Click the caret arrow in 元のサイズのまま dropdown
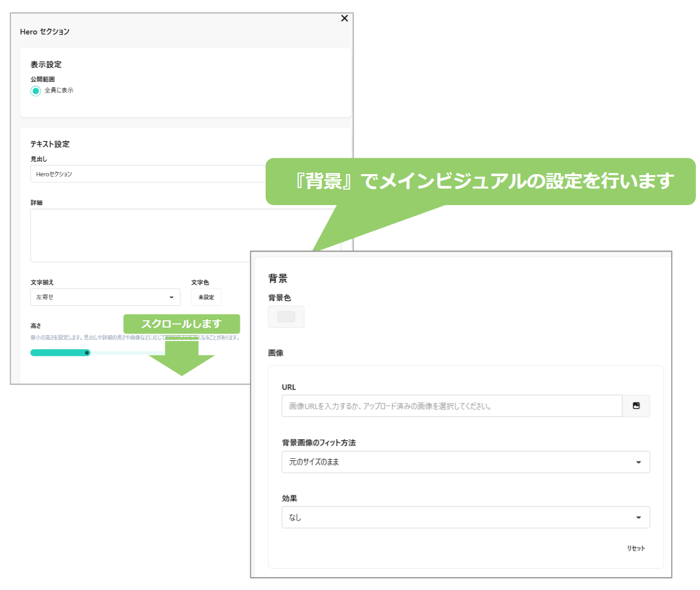The width and height of the screenshot is (700, 590). click(638, 462)
